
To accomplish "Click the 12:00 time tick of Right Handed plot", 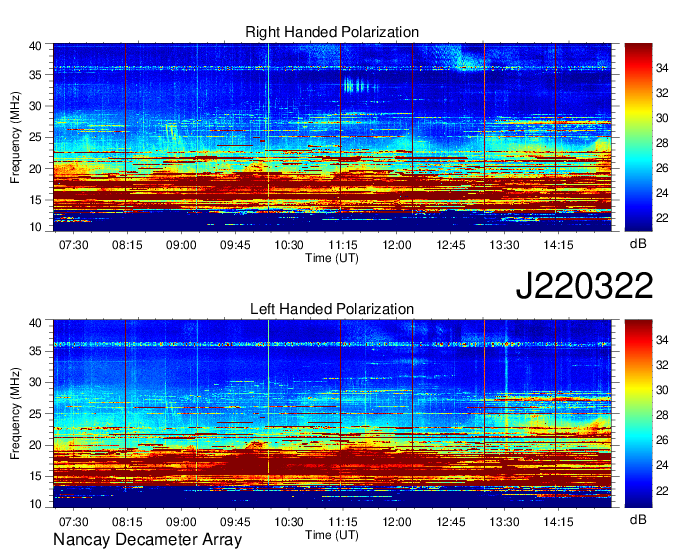I will [x=397, y=245].
